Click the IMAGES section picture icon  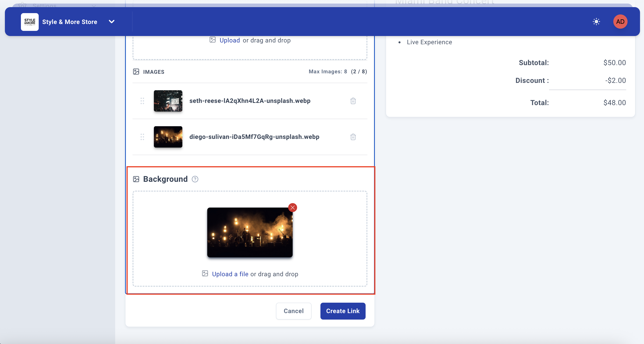point(136,72)
